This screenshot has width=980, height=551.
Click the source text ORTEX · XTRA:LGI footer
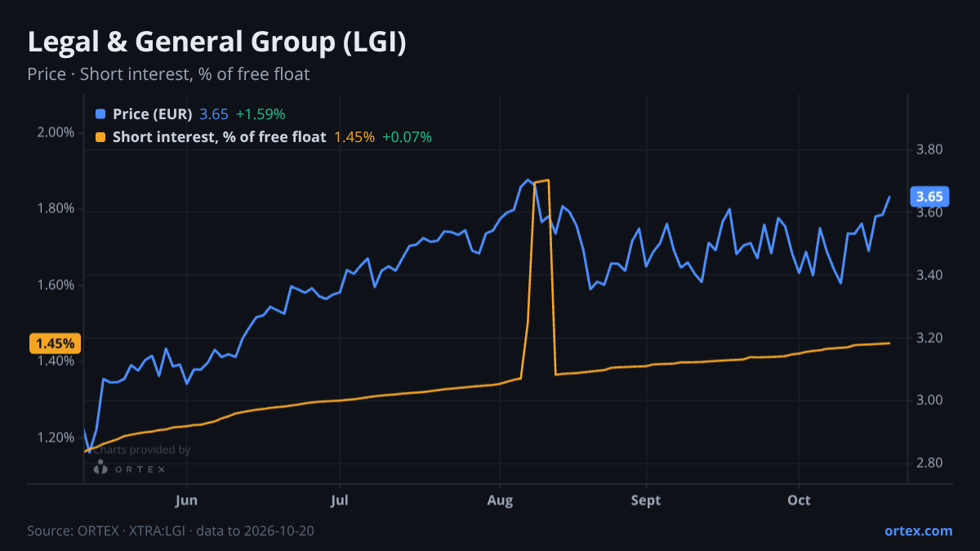click(171, 531)
